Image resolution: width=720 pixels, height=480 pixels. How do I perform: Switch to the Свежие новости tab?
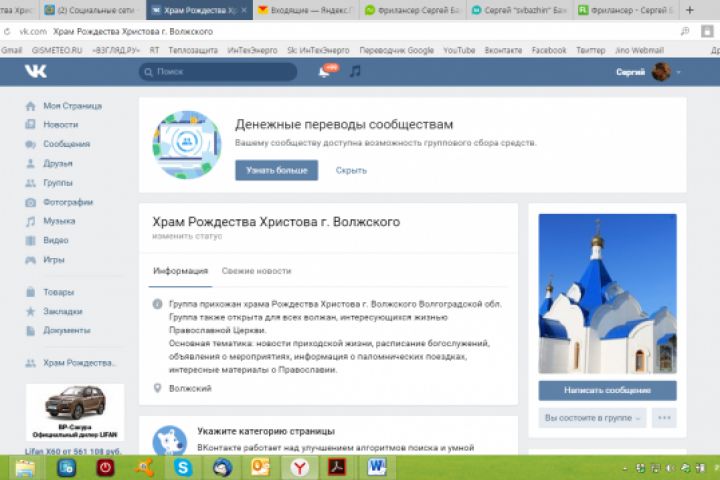(256, 271)
